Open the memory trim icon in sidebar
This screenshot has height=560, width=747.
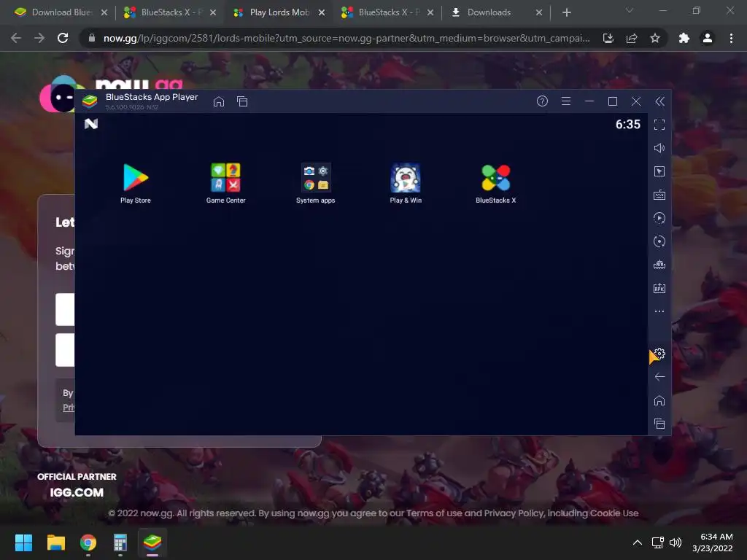(659, 265)
